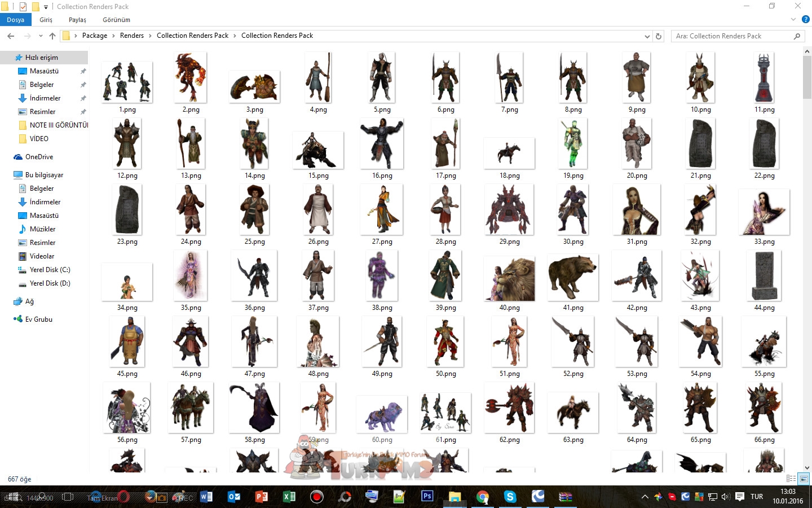This screenshot has width=812, height=508.
Task: Open the Help question mark icon
Action: tap(806, 19)
